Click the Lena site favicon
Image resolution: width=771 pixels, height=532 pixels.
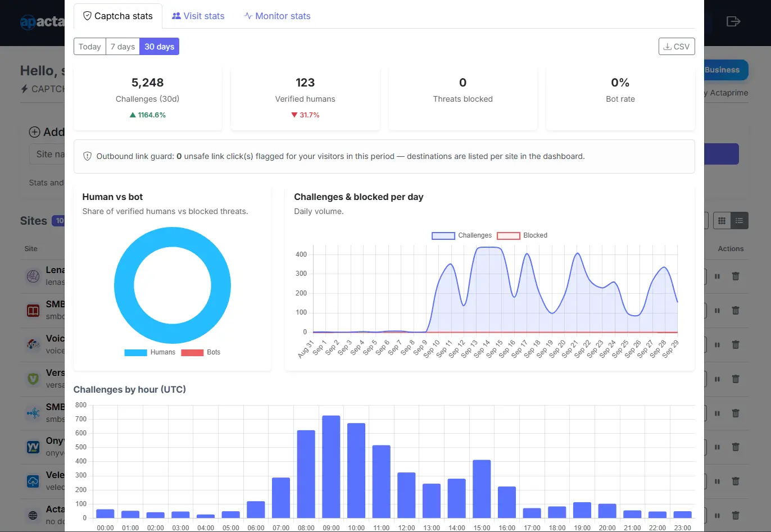pyautogui.click(x=33, y=276)
